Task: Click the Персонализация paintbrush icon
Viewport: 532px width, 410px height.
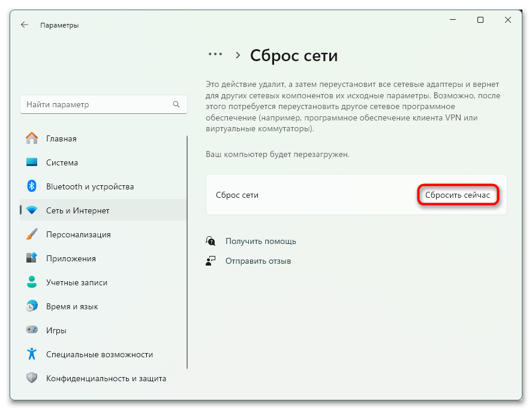Action: tap(32, 234)
